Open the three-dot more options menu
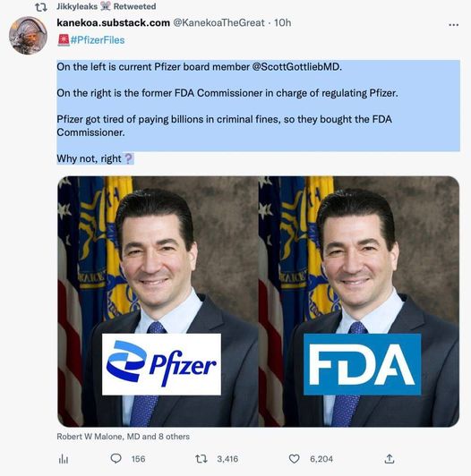Screen dimensions: 471x476 [x=453, y=24]
